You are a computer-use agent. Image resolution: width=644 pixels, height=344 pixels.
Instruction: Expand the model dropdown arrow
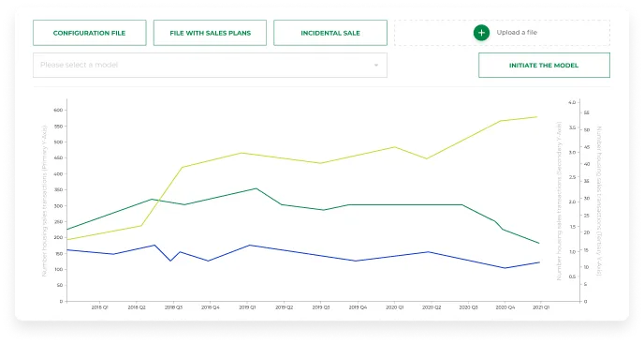tap(375, 65)
